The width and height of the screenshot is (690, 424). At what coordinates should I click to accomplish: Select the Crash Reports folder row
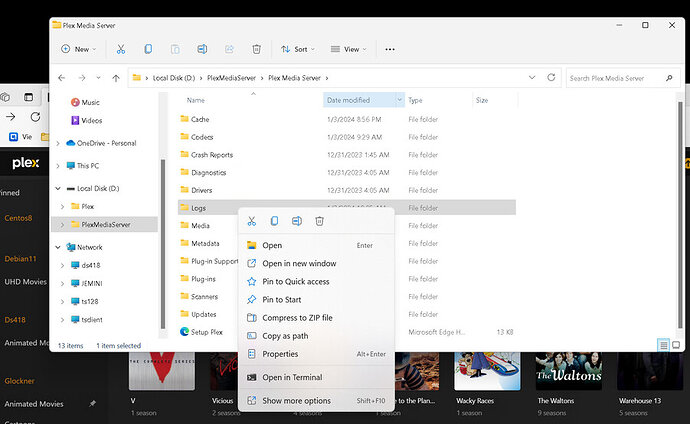pyautogui.click(x=347, y=155)
